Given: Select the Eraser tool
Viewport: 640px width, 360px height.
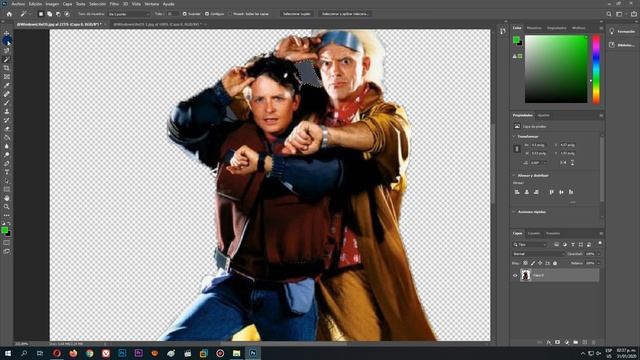Looking at the screenshot, I should (7, 129).
